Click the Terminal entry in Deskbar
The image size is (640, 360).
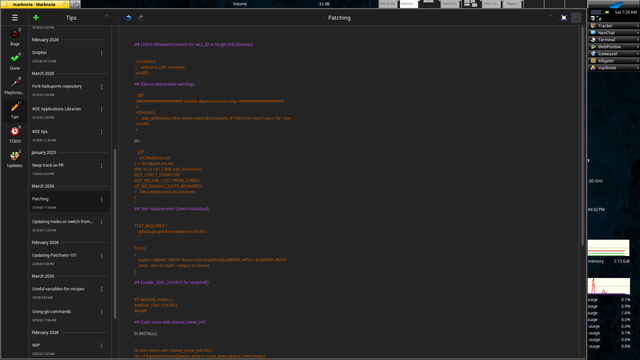tap(613, 40)
